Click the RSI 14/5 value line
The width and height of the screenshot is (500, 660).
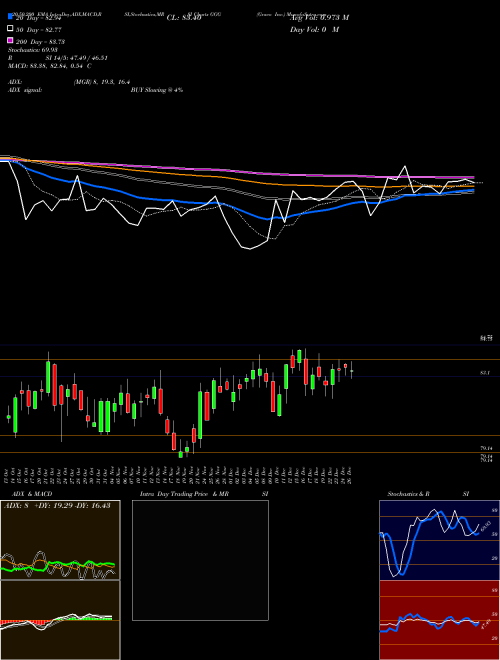58,58
